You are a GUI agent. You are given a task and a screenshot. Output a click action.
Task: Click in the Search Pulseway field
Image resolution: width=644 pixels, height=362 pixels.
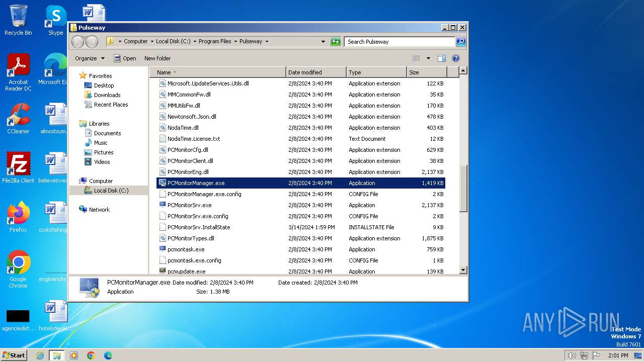click(x=399, y=42)
